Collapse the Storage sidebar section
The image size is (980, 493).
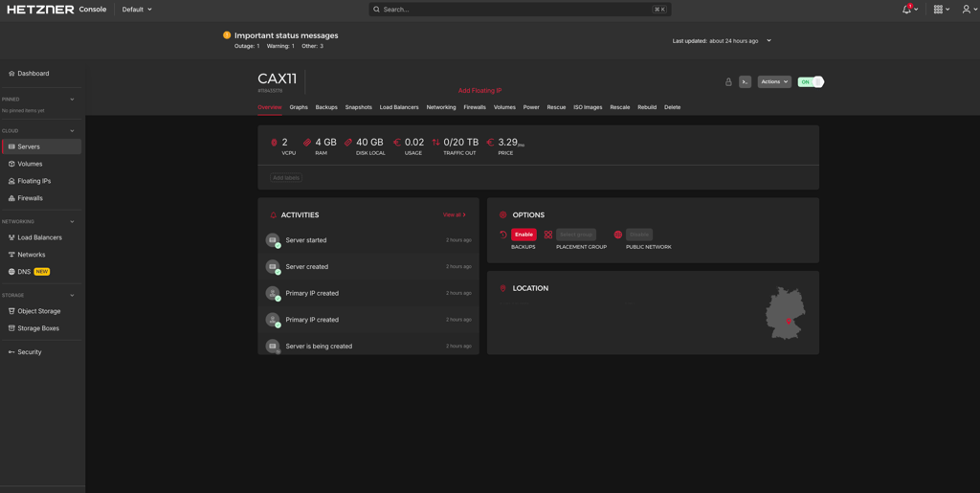pos(72,296)
